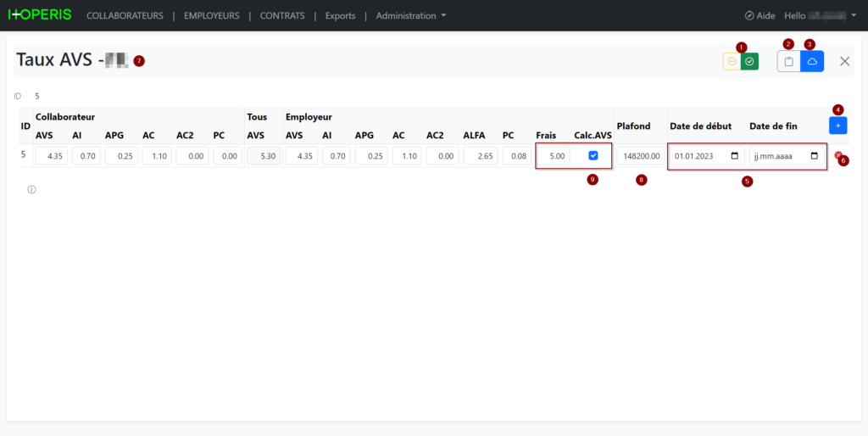
Task: Open the Exports menu item
Action: click(341, 15)
